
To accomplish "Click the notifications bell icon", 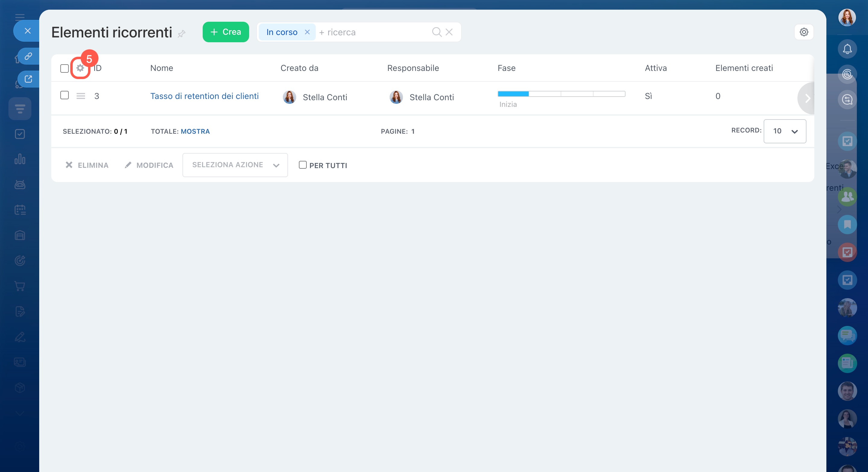I will [847, 49].
